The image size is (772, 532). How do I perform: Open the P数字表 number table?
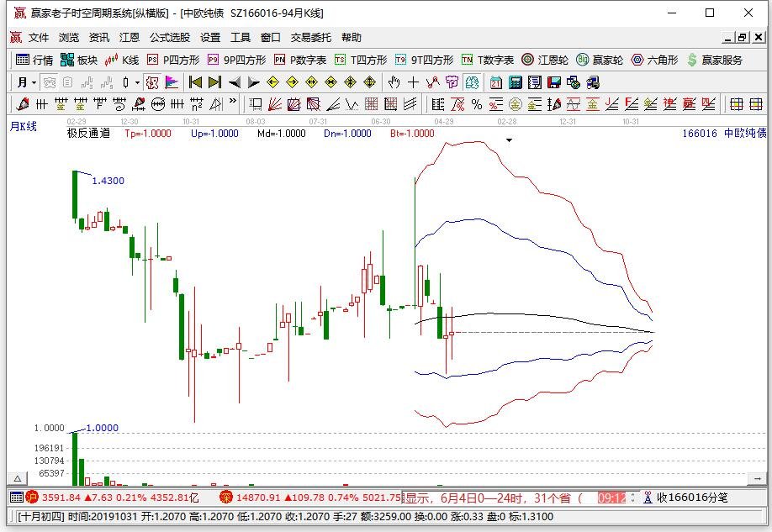tap(300, 60)
